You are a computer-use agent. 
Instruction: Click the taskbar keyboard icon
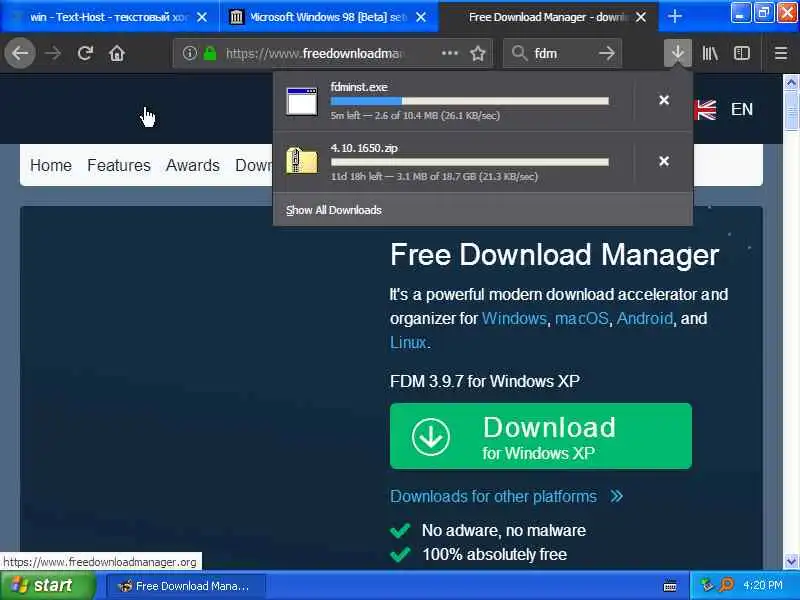coord(670,586)
